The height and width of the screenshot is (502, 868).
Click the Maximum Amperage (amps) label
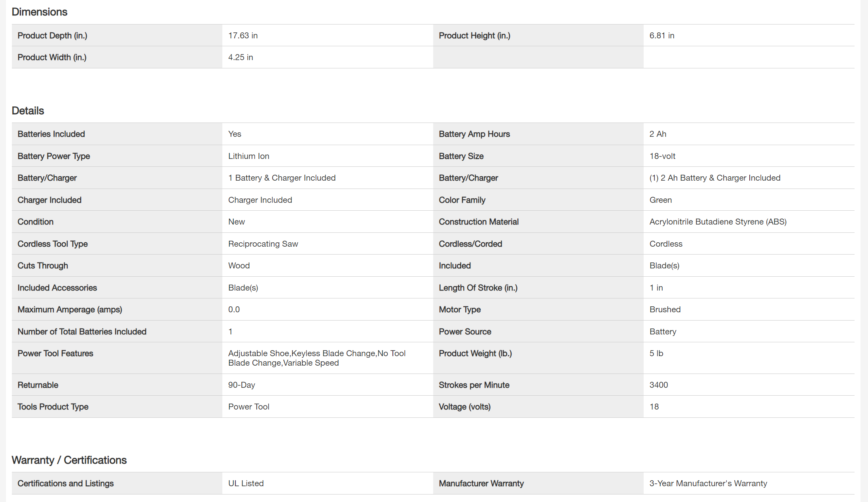click(x=70, y=310)
